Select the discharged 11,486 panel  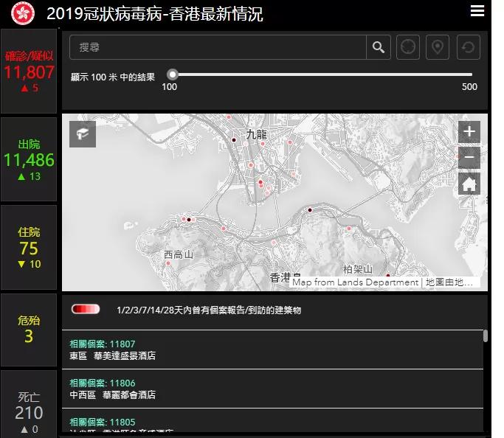click(x=29, y=159)
